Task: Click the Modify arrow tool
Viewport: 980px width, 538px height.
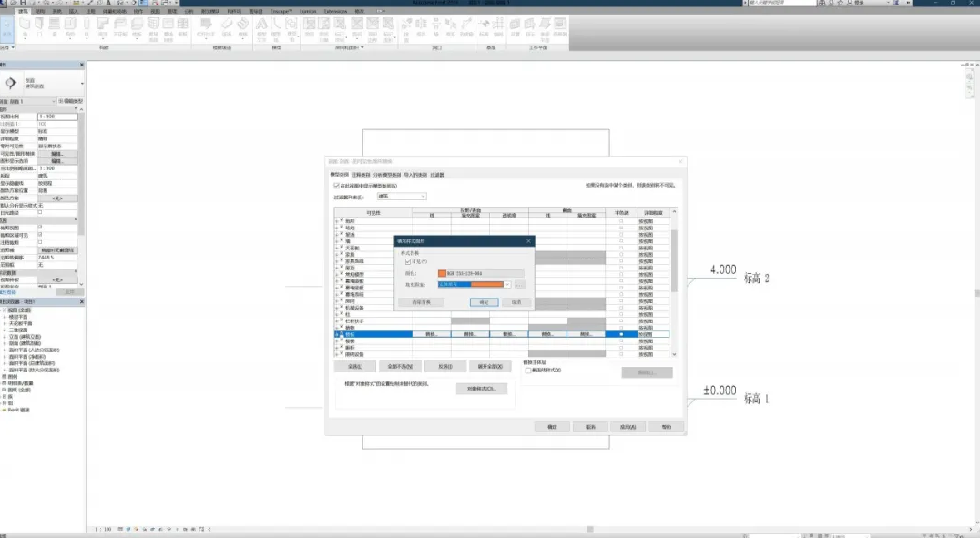Action: coord(7,29)
